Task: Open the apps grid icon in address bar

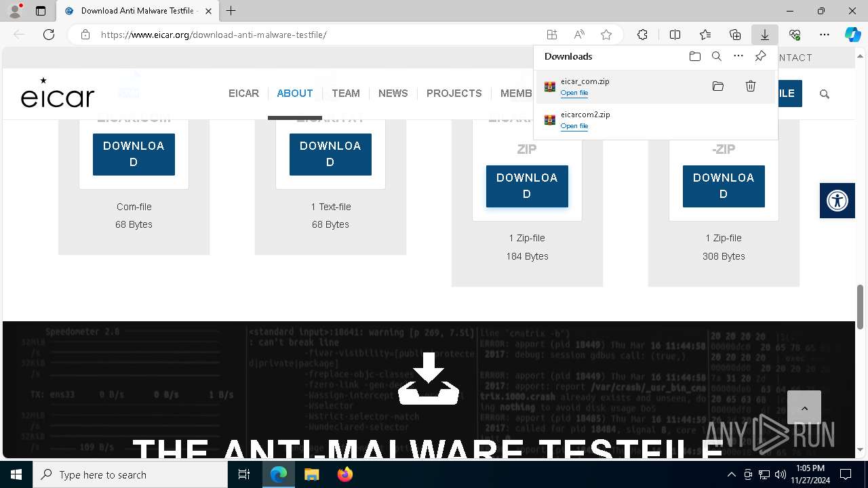Action: coord(552,35)
